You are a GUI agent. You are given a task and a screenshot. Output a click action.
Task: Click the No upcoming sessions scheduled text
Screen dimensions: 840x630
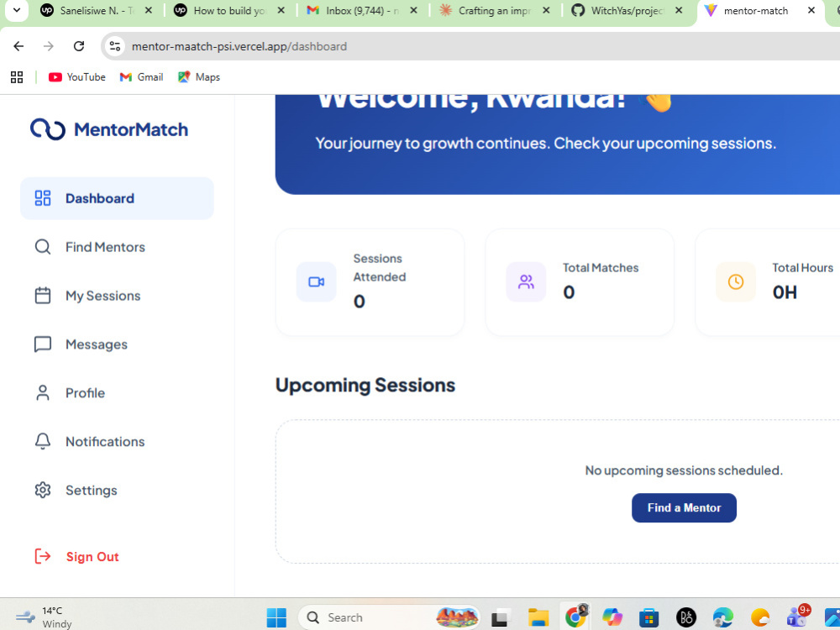coord(684,470)
